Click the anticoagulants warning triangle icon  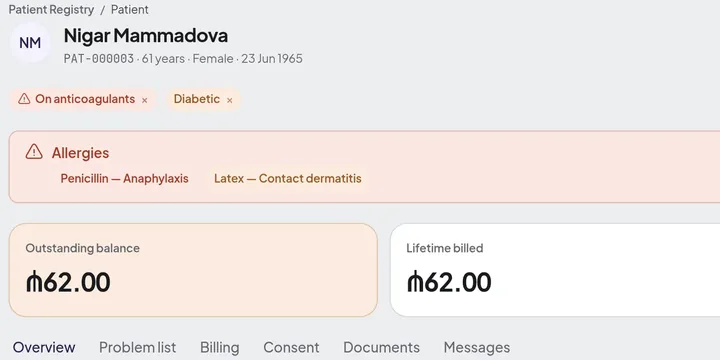(24, 99)
